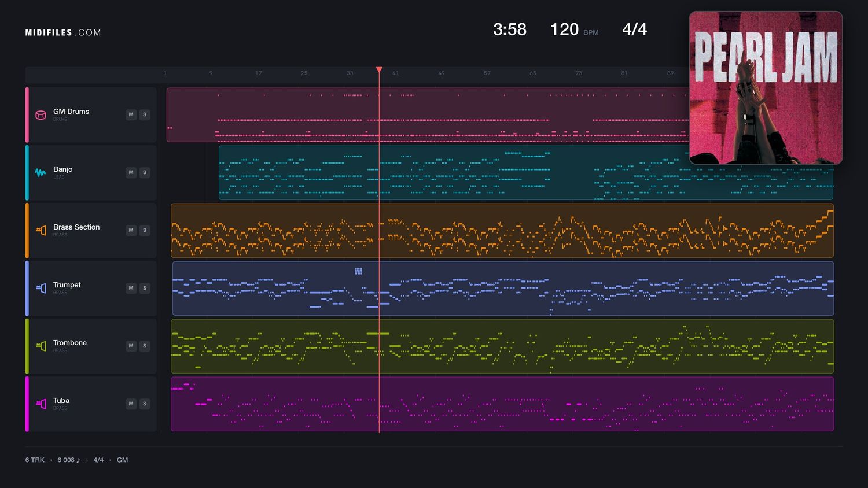Solo the Brass Section track
This screenshot has width=868, height=488.
click(145, 230)
